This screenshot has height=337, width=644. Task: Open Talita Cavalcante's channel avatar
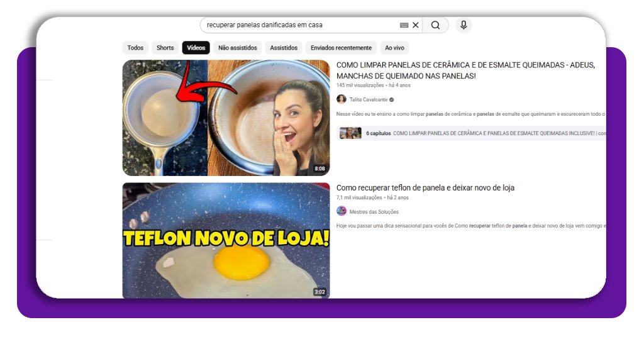point(341,99)
